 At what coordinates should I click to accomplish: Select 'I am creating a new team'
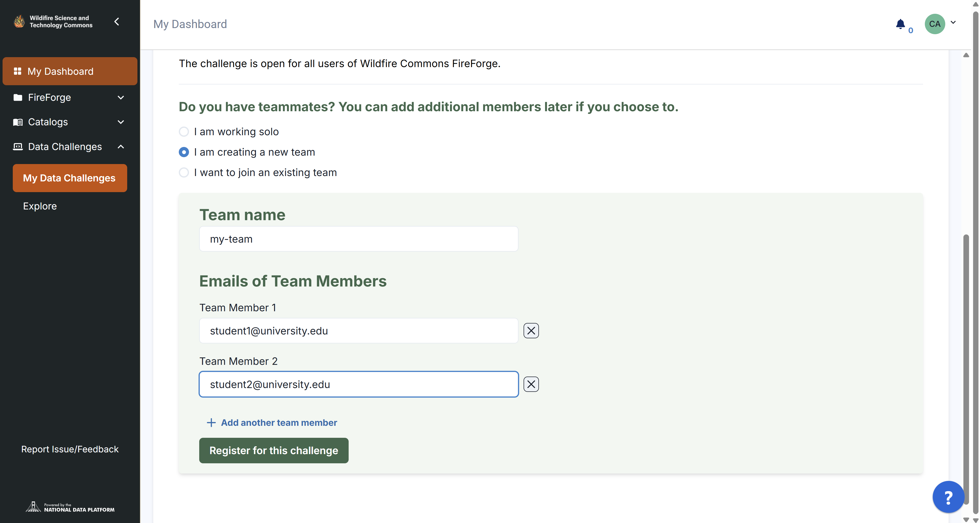point(184,152)
